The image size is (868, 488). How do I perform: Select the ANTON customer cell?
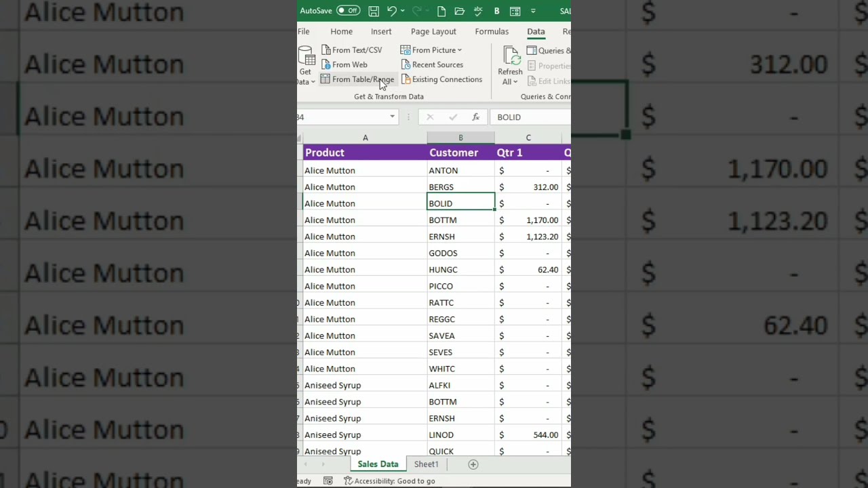[x=460, y=171]
